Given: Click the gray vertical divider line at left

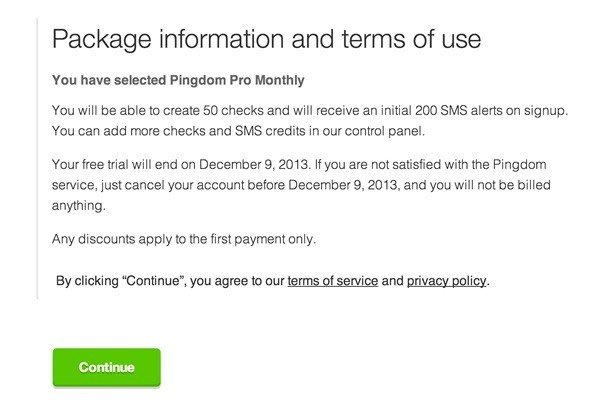Looking at the screenshot, I should click(37, 158).
